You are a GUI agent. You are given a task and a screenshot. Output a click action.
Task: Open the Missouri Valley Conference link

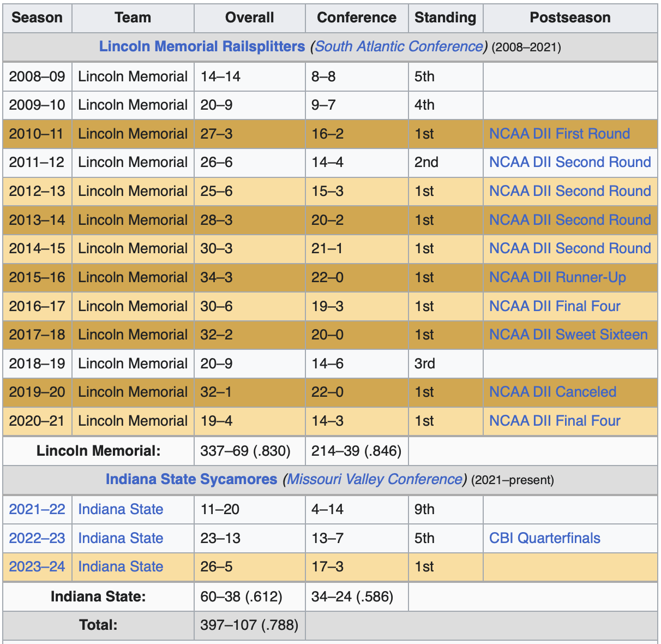[375, 479]
